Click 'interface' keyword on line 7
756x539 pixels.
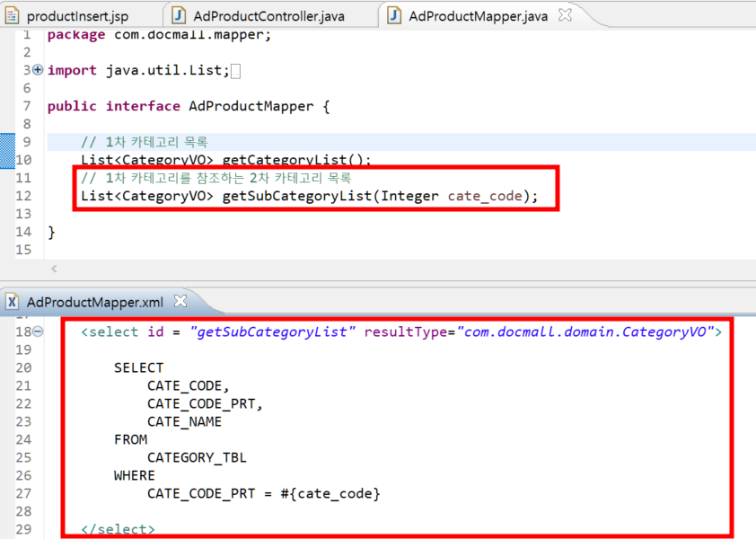point(143,106)
